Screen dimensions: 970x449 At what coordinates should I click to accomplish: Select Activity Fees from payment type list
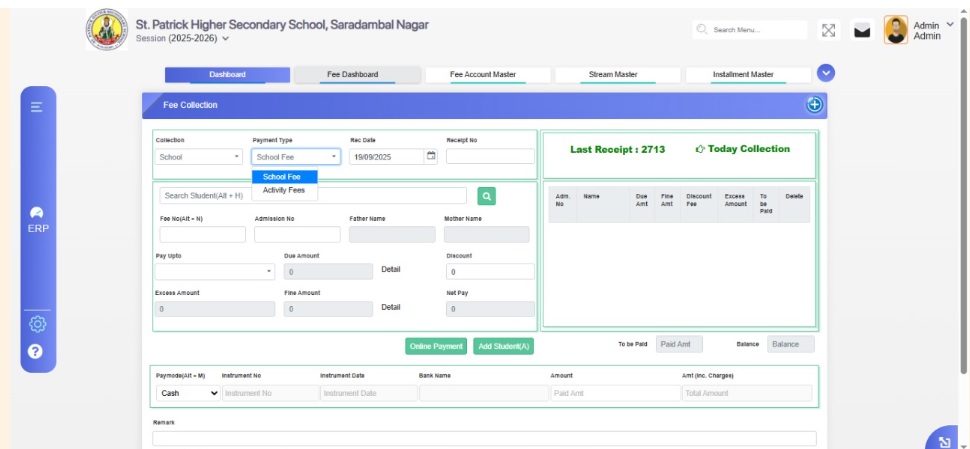pyautogui.click(x=284, y=190)
